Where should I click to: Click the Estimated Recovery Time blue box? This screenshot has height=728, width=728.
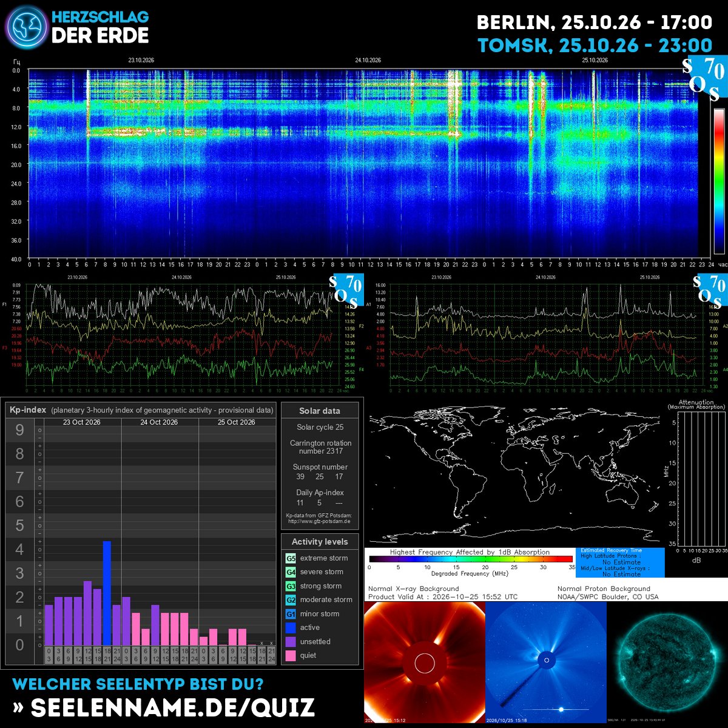point(619,562)
